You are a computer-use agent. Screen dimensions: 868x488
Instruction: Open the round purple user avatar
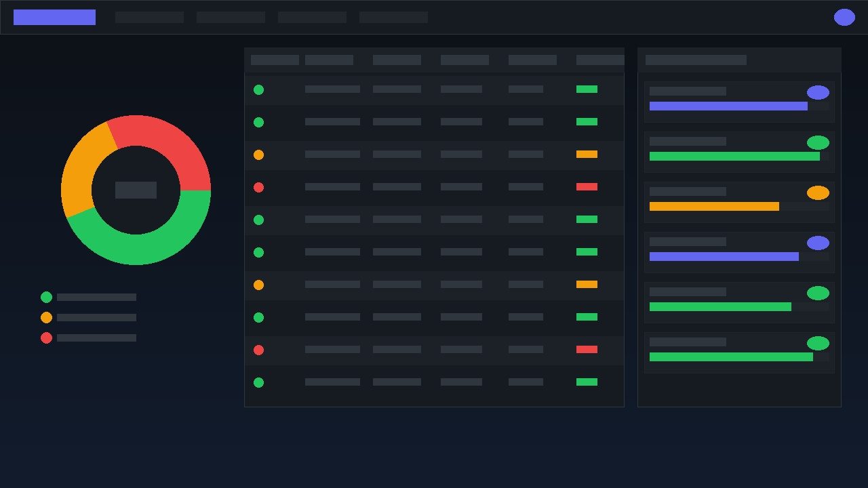844,17
